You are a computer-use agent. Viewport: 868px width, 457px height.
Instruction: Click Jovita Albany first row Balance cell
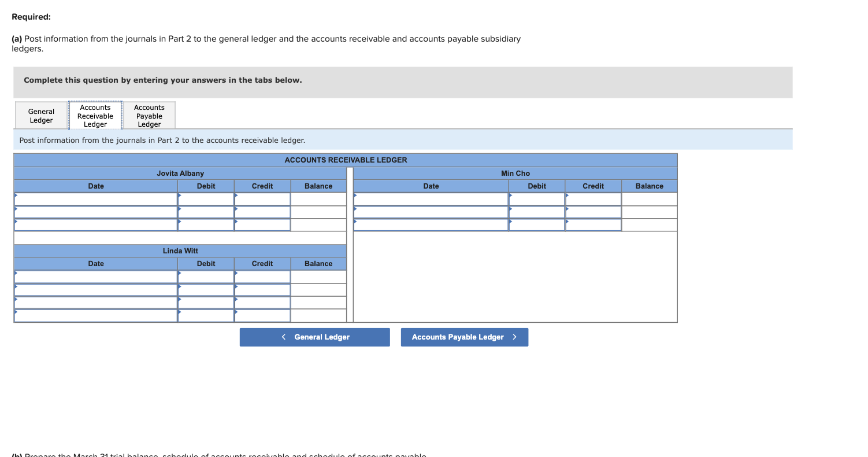pyautogui.click(x=318, y=199)
